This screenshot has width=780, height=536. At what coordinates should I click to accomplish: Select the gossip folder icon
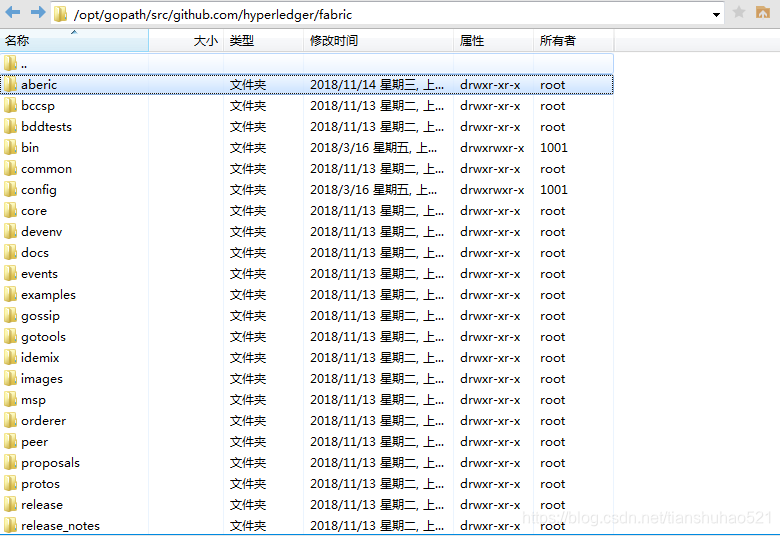tap(10, 316)
